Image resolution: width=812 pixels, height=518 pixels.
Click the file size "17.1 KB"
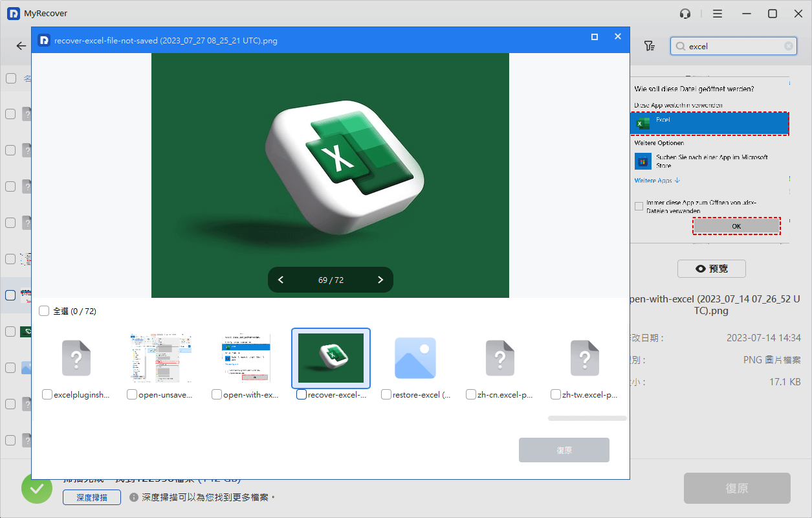785,382
